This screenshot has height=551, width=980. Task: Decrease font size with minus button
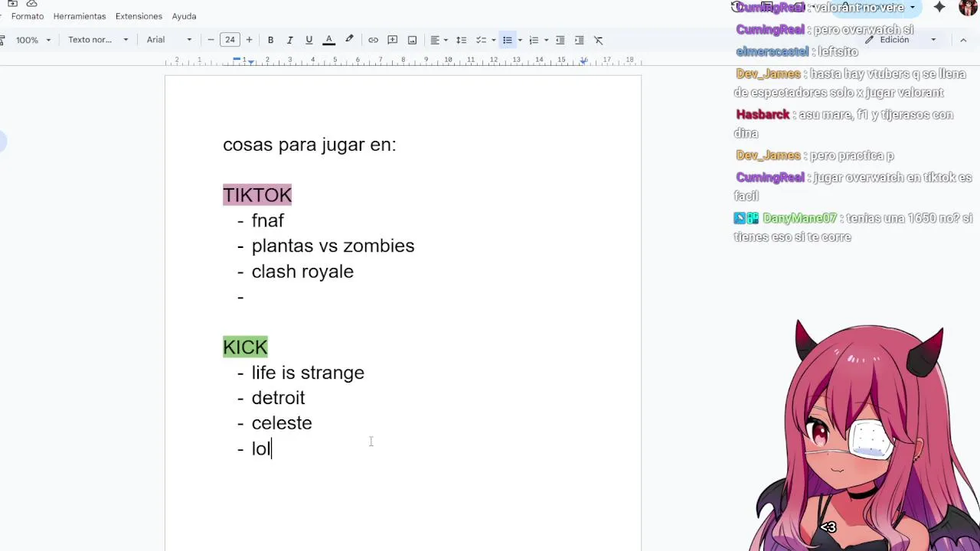(x=211, y=40)
